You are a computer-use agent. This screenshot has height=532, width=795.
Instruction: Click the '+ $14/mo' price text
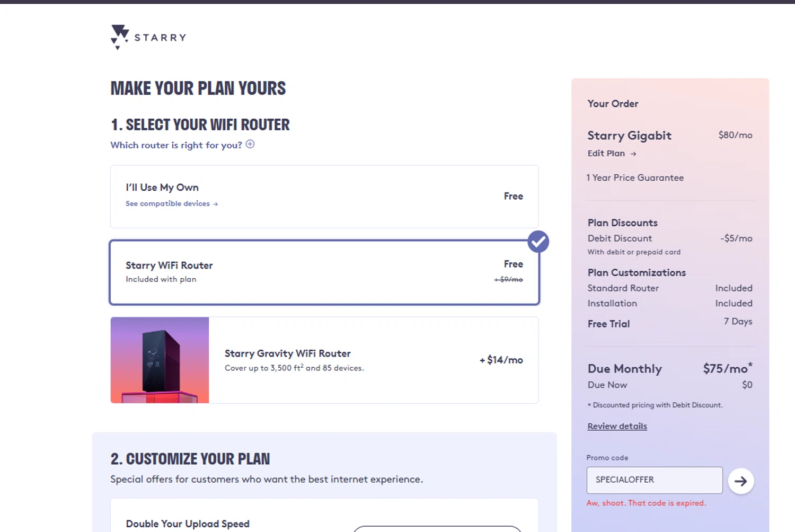501,360
